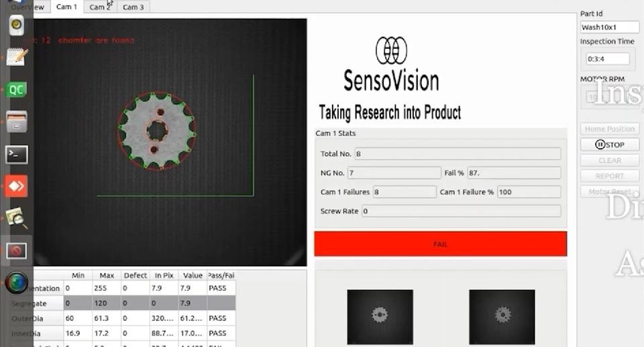The height and width of the screenshot is (347, 644).
Task: Select the InnerDia row header
Action: pos(36,334)
